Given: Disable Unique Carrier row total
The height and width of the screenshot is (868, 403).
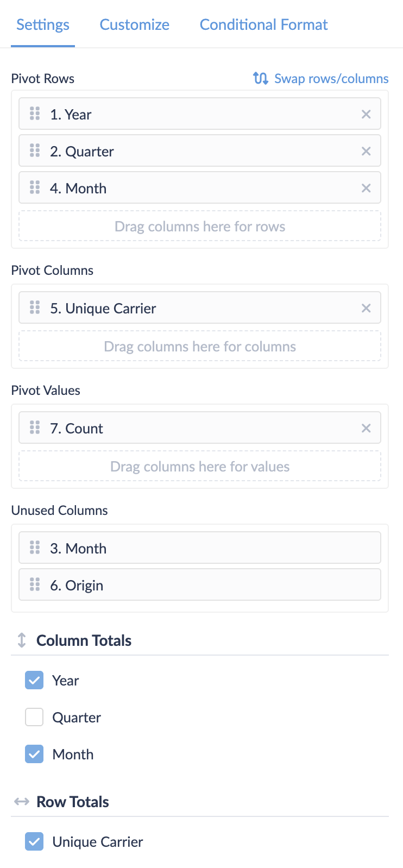Looking at the screenshot, I should pos(34,841).
